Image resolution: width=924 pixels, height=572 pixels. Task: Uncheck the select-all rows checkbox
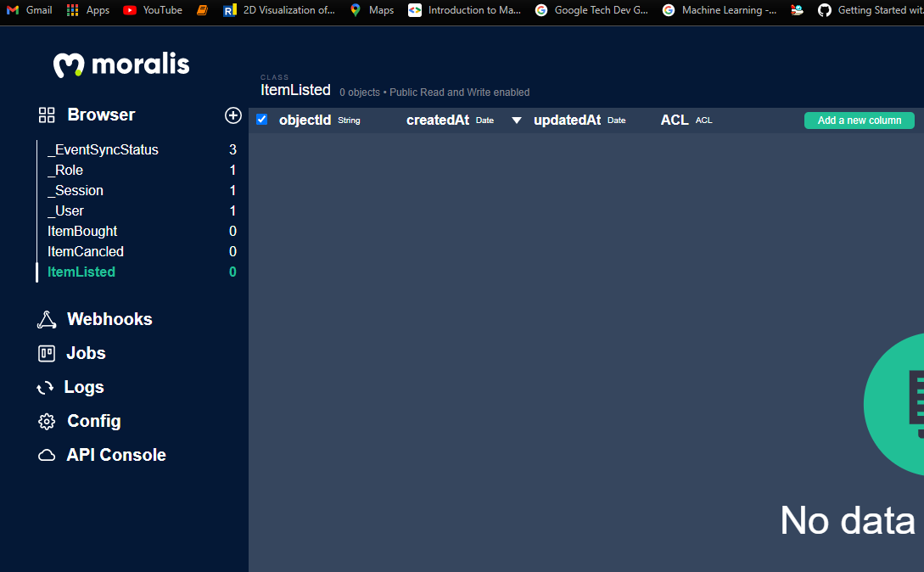(x=261, y=119)
